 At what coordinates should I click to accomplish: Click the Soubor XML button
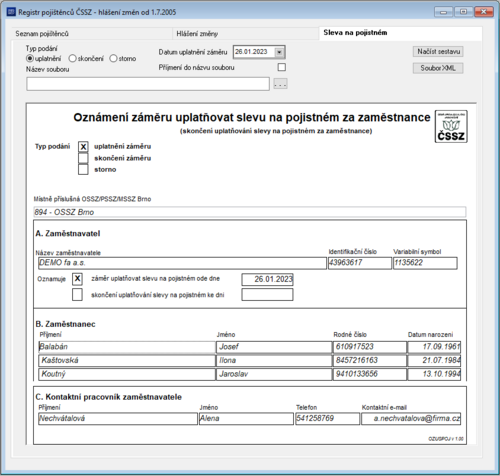pyautogui.click(x=438, y=68)
